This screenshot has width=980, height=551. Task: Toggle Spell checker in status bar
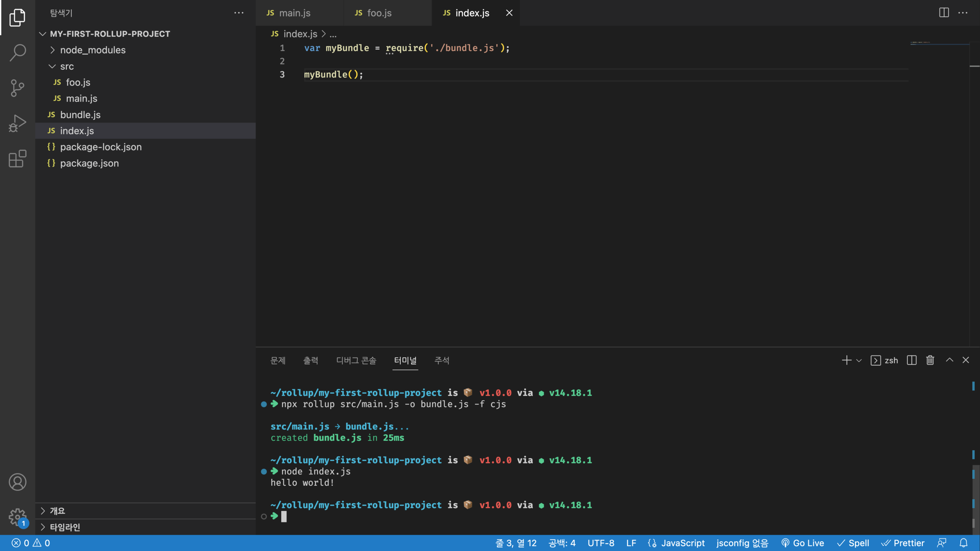coord(853,543)
